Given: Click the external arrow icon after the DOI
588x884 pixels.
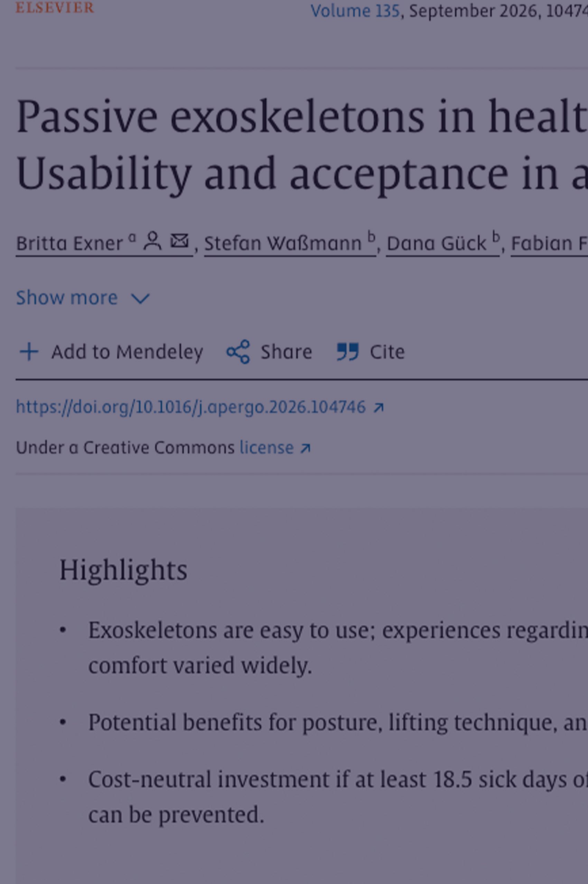Looking at the screenshot, I should click(x=379, y=408).
